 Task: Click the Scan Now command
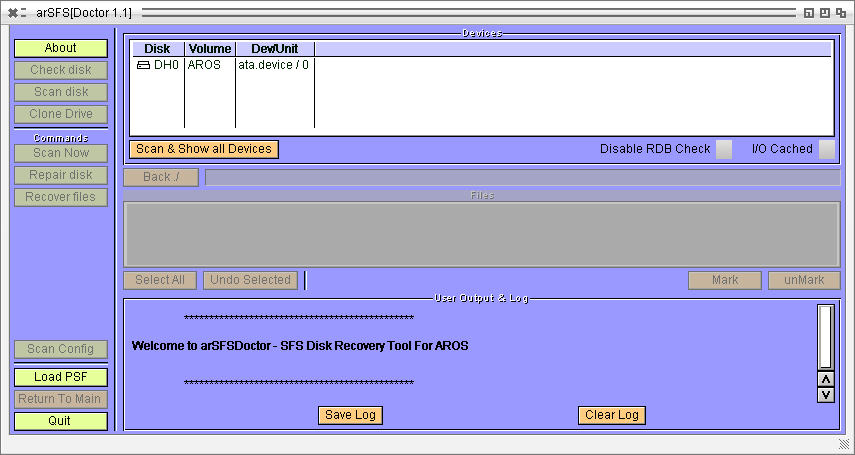tap(61, 153)
